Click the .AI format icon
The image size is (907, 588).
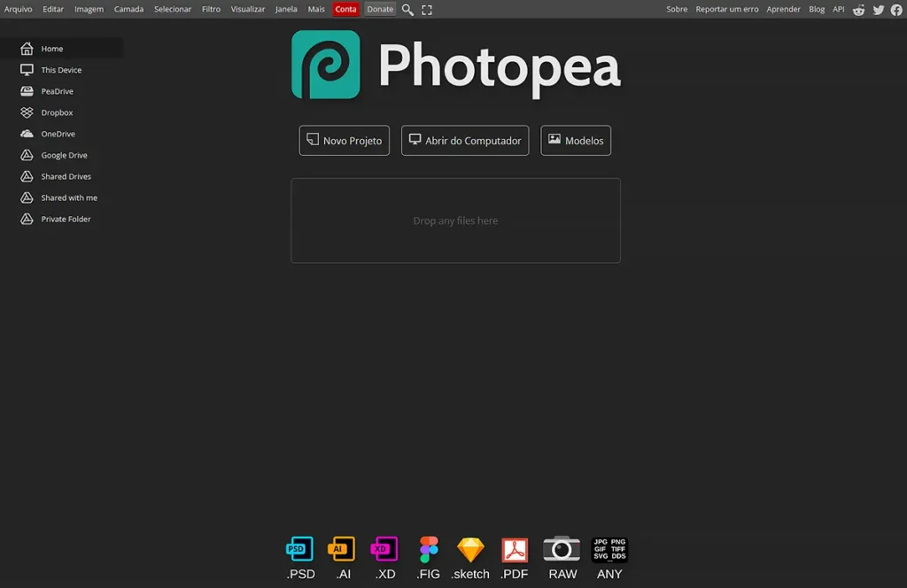point(341,549)
